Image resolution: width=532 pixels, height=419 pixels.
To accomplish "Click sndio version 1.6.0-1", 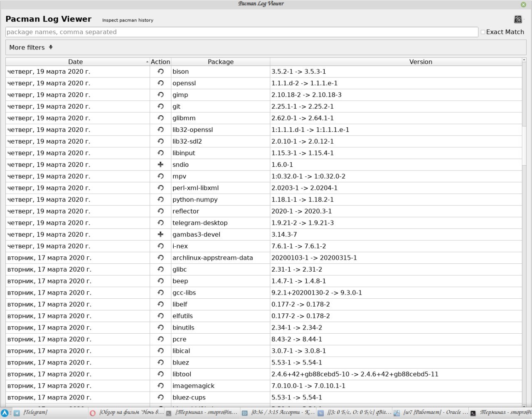I will 282,165.
